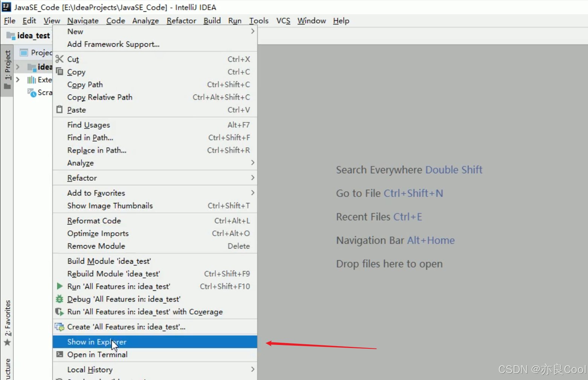The height and width of the screenshot is (380, 588).
Task: Click the green Run arrow icon
Action: click(60, 286)
